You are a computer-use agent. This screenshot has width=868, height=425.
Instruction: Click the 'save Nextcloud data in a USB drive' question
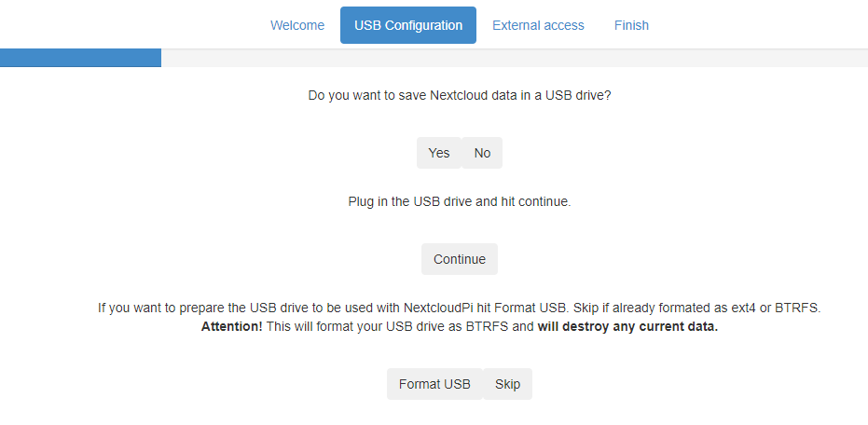coord(460,95)
